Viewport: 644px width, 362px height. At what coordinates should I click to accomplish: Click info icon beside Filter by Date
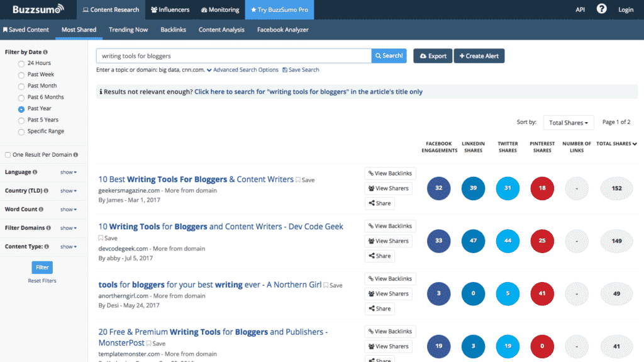(45, 52)
